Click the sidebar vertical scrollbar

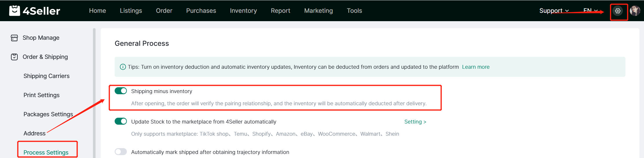(x=94, y=93)
